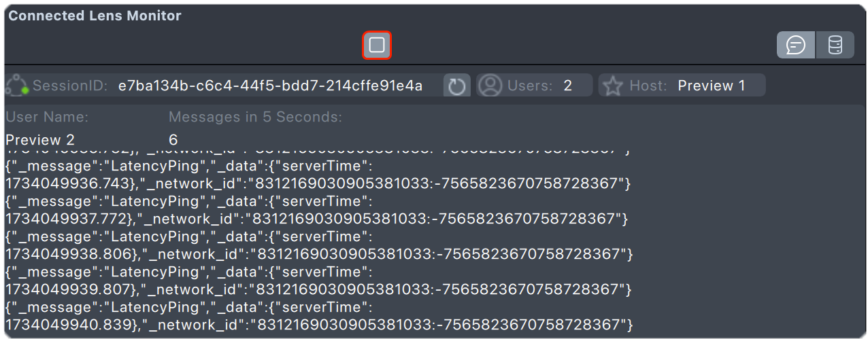Select LatencyPing message with serverTime 1734049937.772
868x339 pixels.
tap(318, 210)
